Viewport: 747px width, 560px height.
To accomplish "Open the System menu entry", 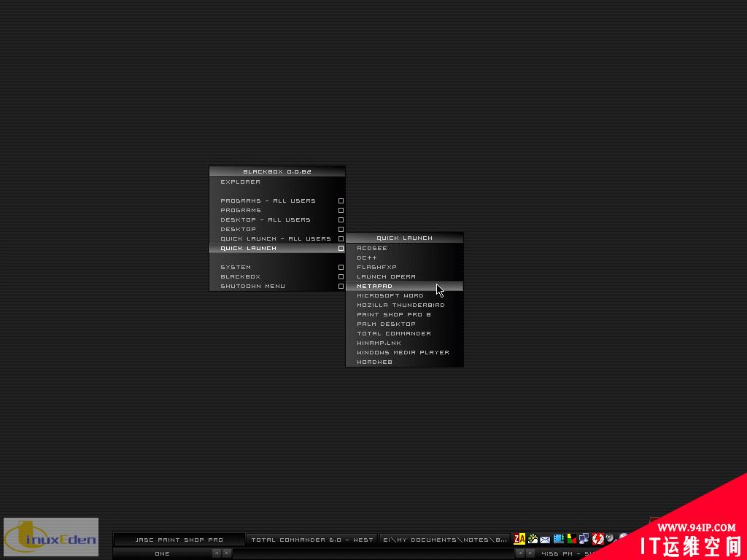I will pos(277,267).
